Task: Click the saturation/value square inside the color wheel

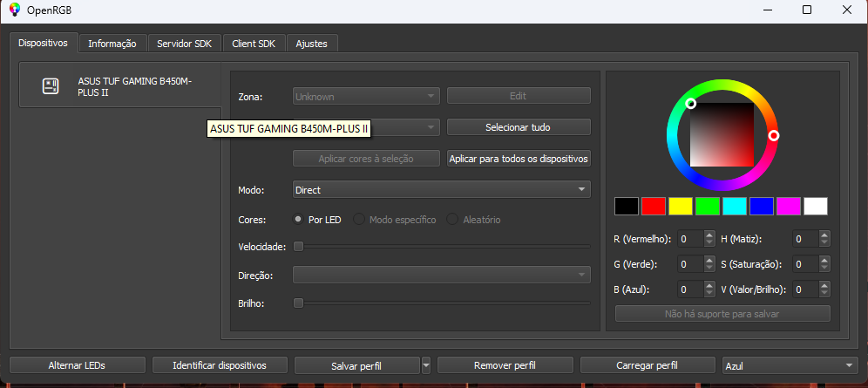Action: pyautogui.click(x=722, y=134)
